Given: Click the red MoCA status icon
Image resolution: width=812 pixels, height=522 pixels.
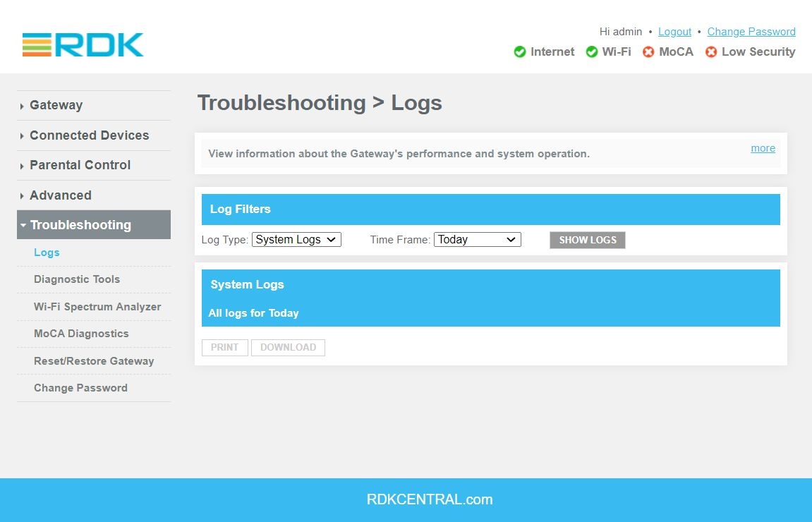Looking at the screenshot, I should [648, 51].
